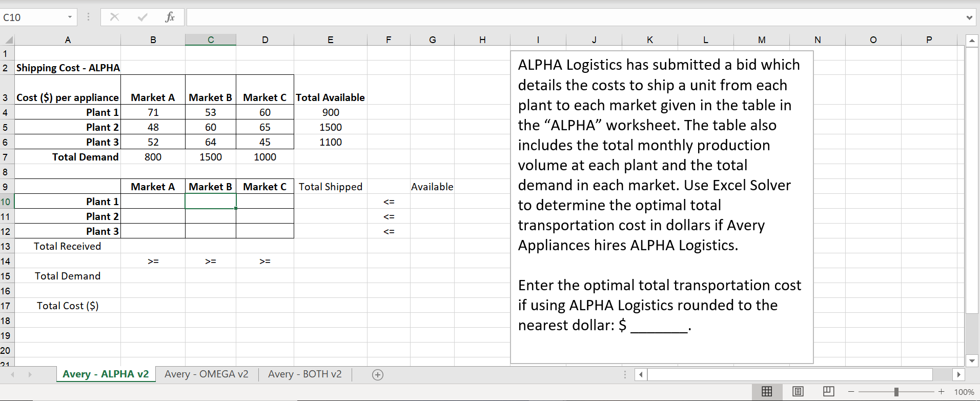Click vertical scrollbar up arrow
This screenshot has height=401, width=980.
pos(972,40)
